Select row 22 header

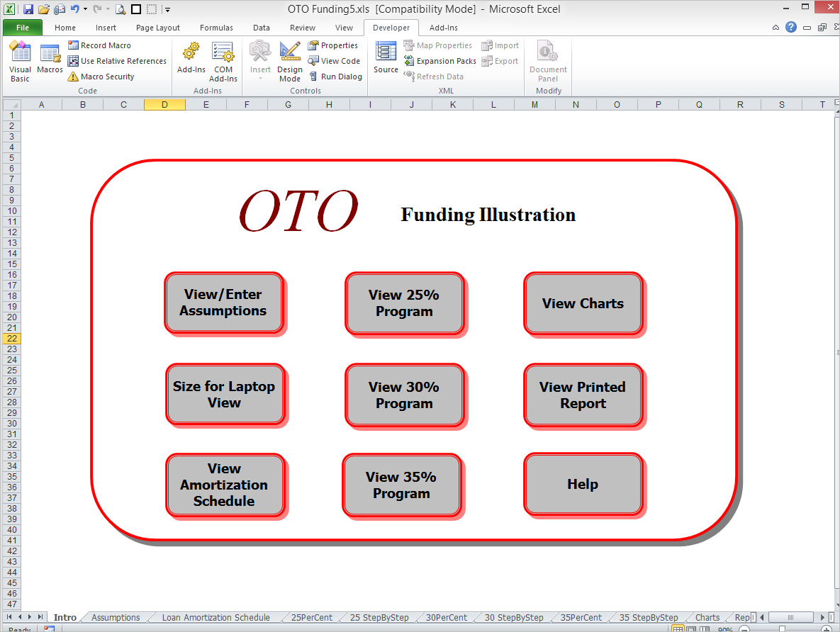coord(12,339)
